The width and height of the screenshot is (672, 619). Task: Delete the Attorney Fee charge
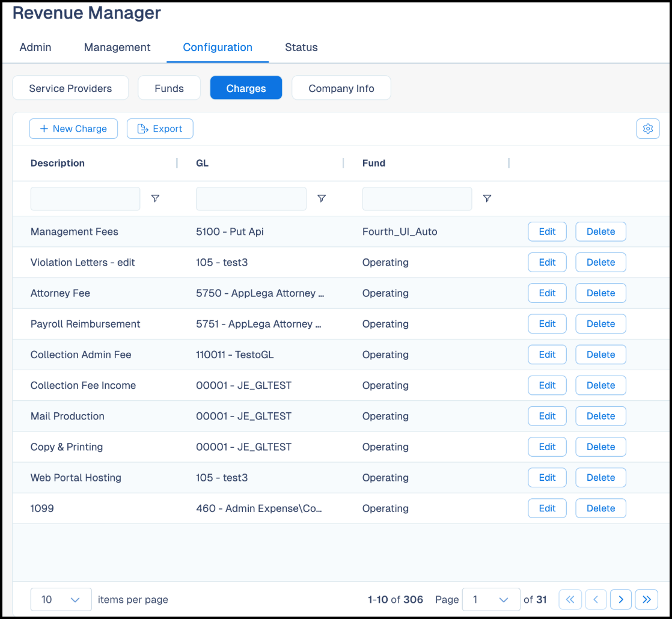click(600, 293)
